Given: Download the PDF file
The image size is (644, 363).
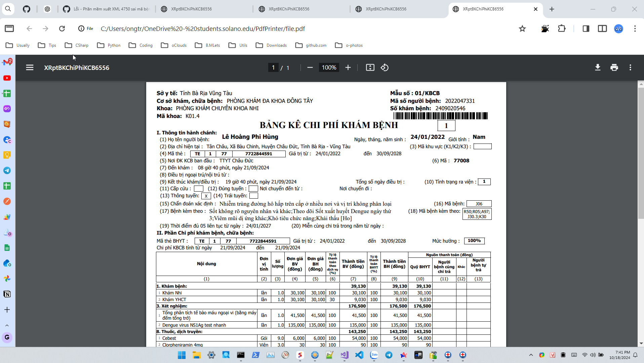Looking at the screenshot, I should click(x=598, y=68).
